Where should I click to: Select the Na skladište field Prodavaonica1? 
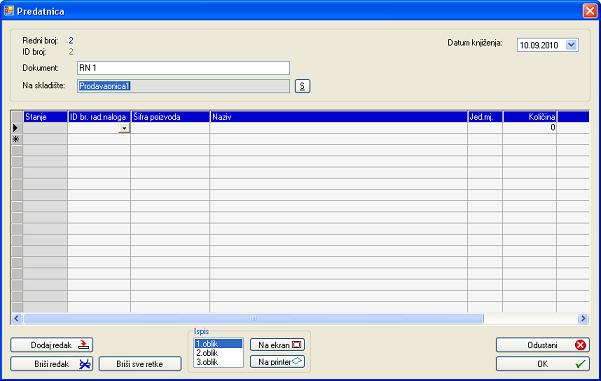pyautogui.click(x=183, y=86)
